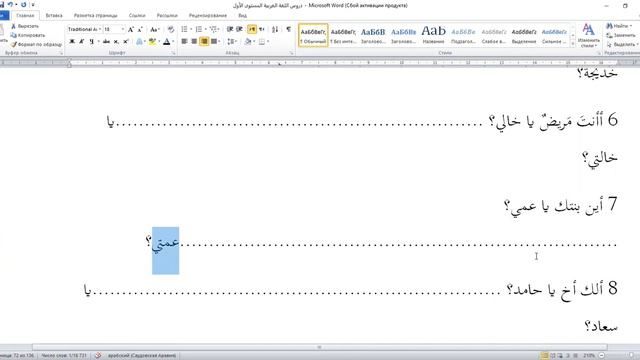This screenshot has height=360, width=640.
Task: Click the Shading paint bucket icon
Action: point(248,41)
